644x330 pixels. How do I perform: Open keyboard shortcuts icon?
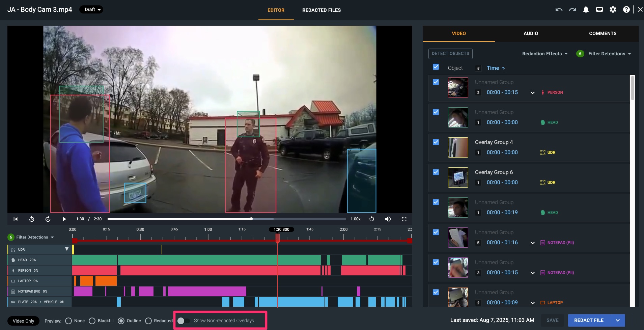(x=599, y=10)
